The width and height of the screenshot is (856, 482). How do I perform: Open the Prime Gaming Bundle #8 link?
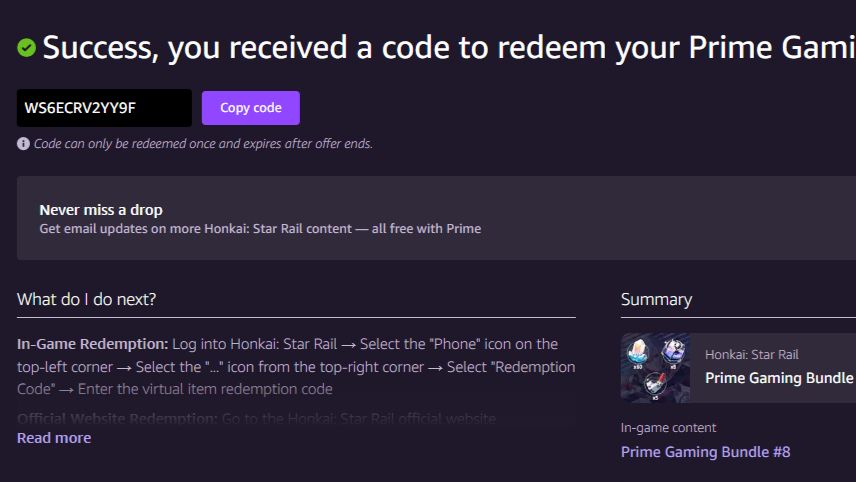tap(705, 452)
